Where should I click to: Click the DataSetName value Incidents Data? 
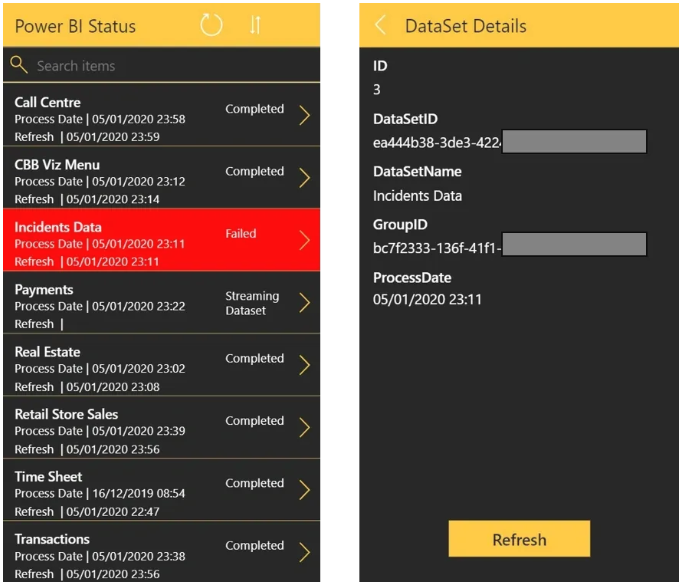tap(417, 196)
